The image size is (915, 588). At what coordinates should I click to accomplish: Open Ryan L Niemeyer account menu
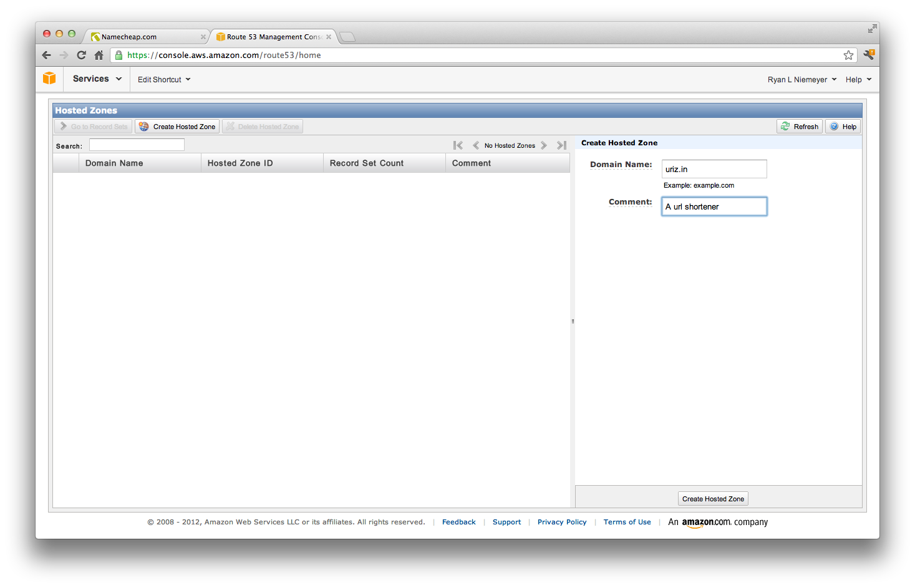[801, 80]
